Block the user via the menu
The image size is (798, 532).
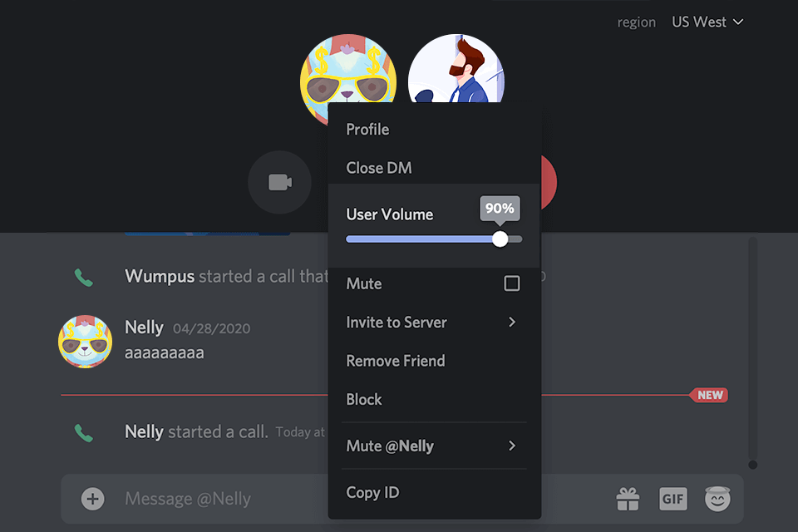(363, 399)
